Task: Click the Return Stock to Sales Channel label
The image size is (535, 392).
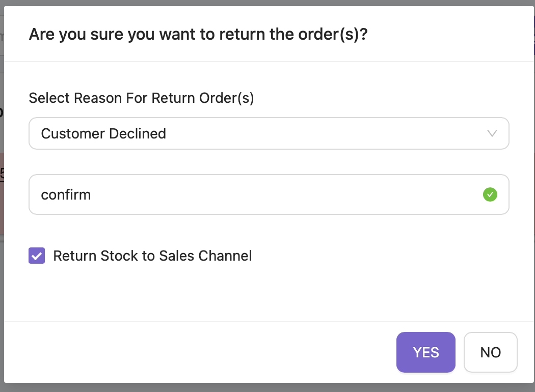Action: 152,256
